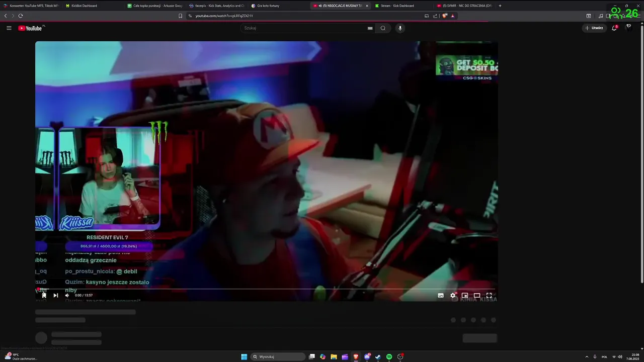This screenshot has width=644, height=362.
Task: Open the Brave Shields lion icon
Action: [445, 16]
